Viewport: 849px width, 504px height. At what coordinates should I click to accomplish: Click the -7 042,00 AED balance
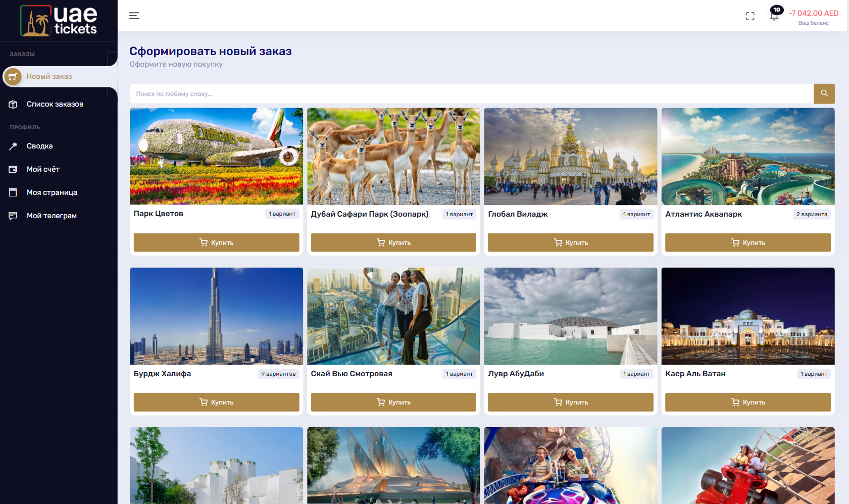tap(813, 14)
